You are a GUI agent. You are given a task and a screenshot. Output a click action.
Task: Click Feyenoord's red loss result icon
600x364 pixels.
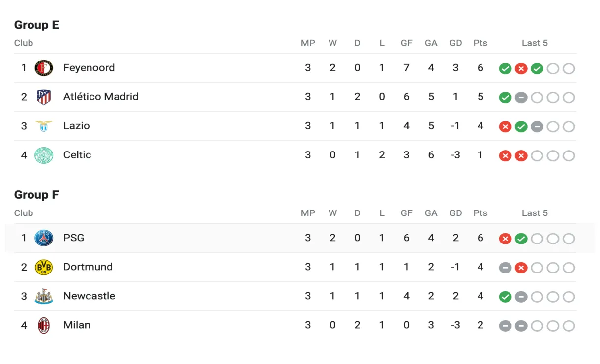click(521, 69)
